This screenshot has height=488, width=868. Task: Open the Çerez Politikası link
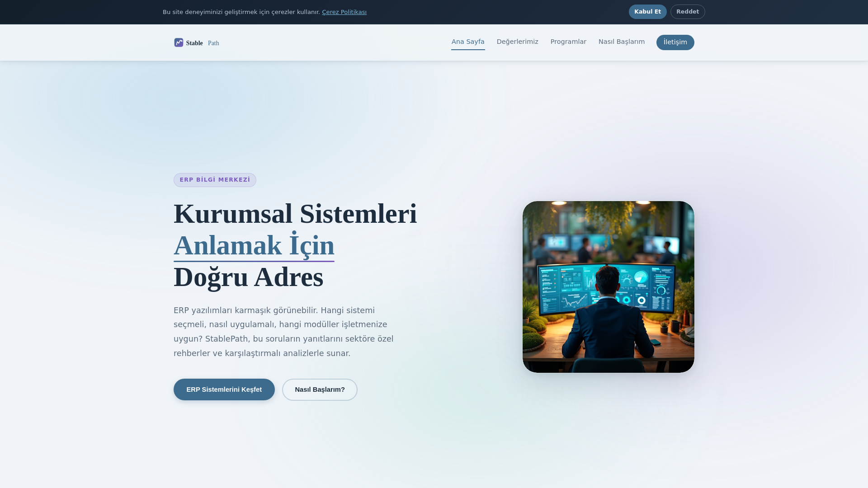[344, 12]
